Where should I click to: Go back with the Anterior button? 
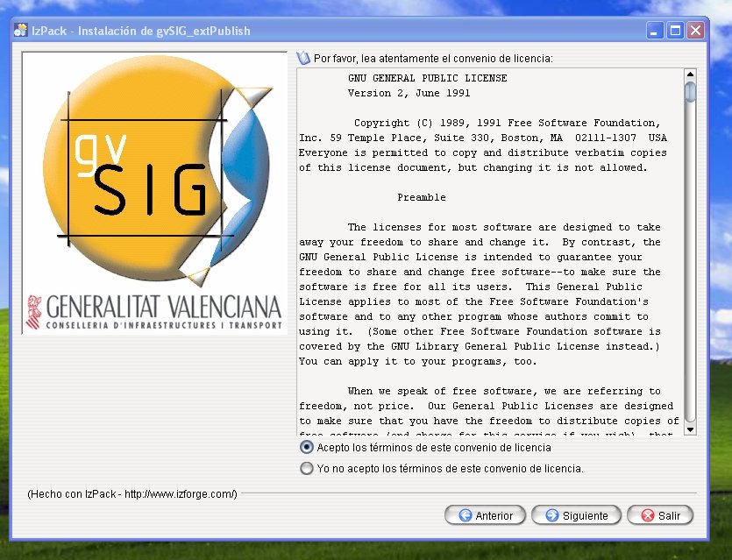click(x=485, y=515)
